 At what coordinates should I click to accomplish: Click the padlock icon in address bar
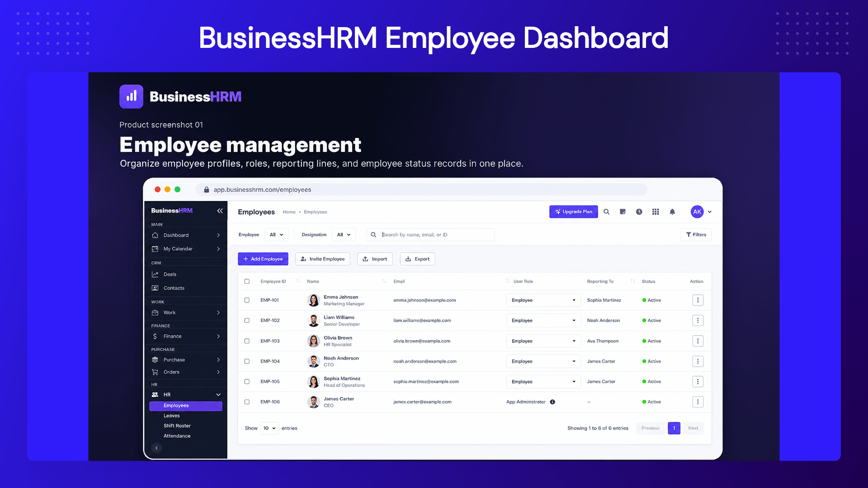(x=207, y=190)
